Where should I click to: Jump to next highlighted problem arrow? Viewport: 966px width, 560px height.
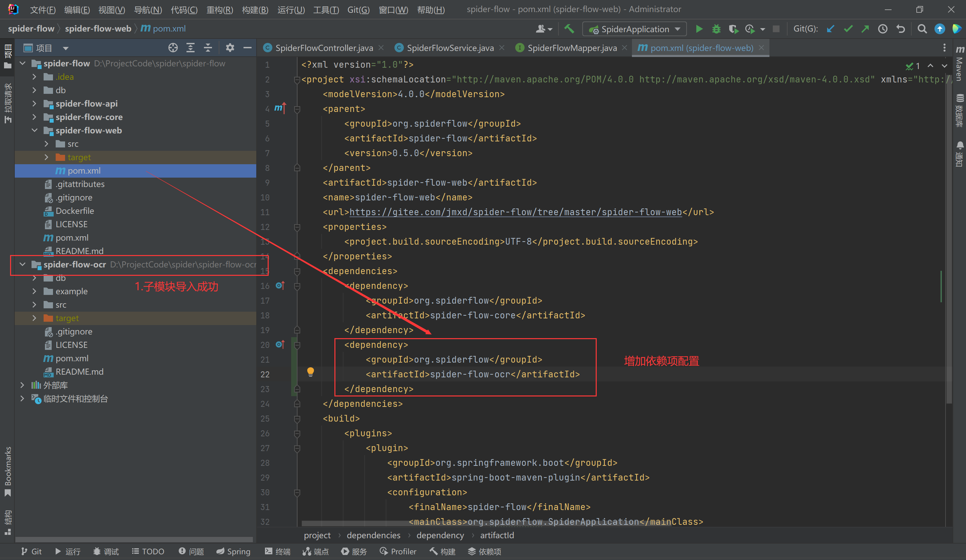click(944, 66)
